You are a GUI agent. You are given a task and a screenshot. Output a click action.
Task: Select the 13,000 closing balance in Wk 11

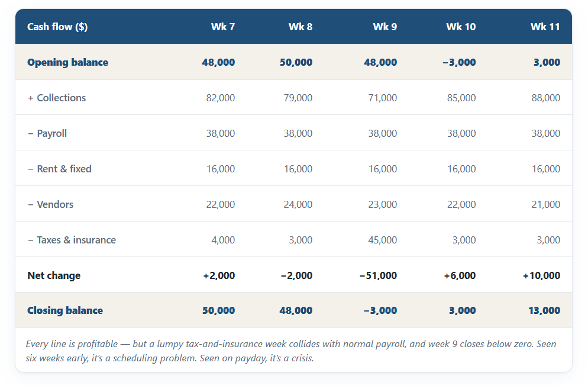point(544,310)
